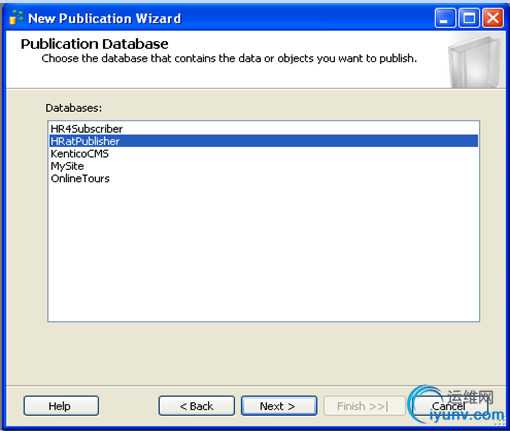Pick the MySite database entry
The image size is (510, 431).
pos(263,166)
